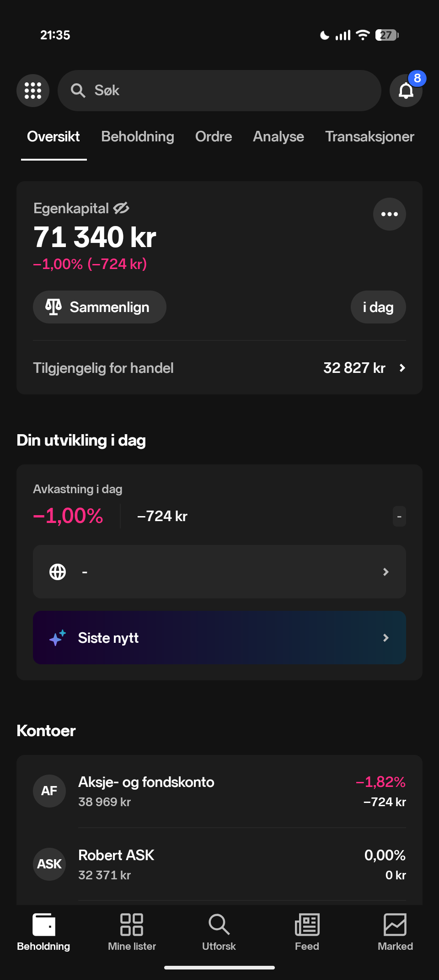Toggle Egenkapital visibility eye icon
This screenshot has height=980, width=439.
121,208
